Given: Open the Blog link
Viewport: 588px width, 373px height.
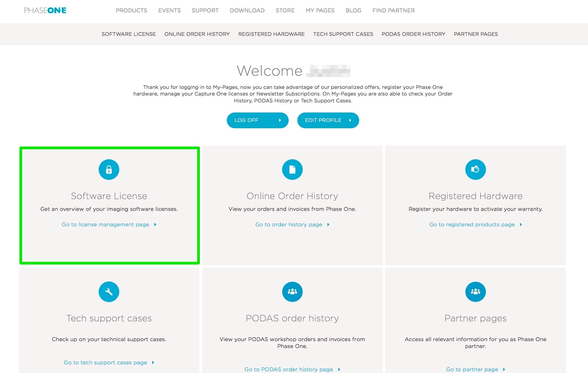Looking at the screenshot, I should pyautogui.click(x=353, y=11).
